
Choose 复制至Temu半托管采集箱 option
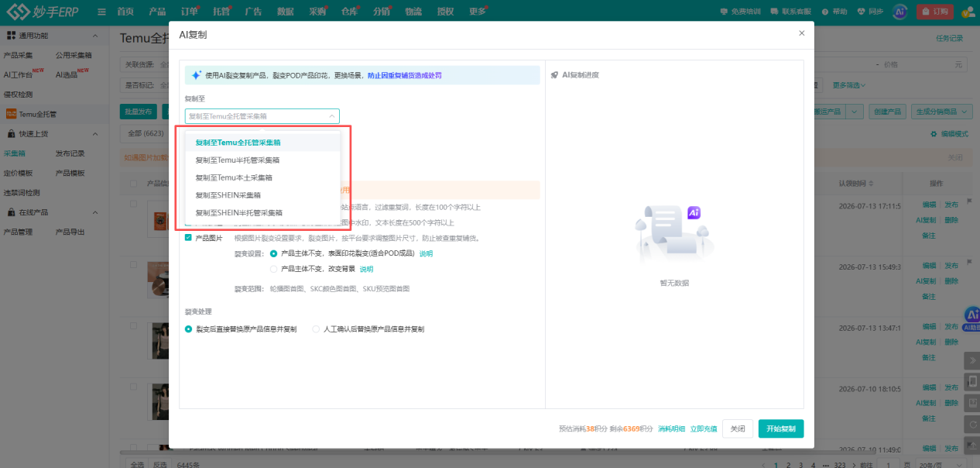point(262,160)
